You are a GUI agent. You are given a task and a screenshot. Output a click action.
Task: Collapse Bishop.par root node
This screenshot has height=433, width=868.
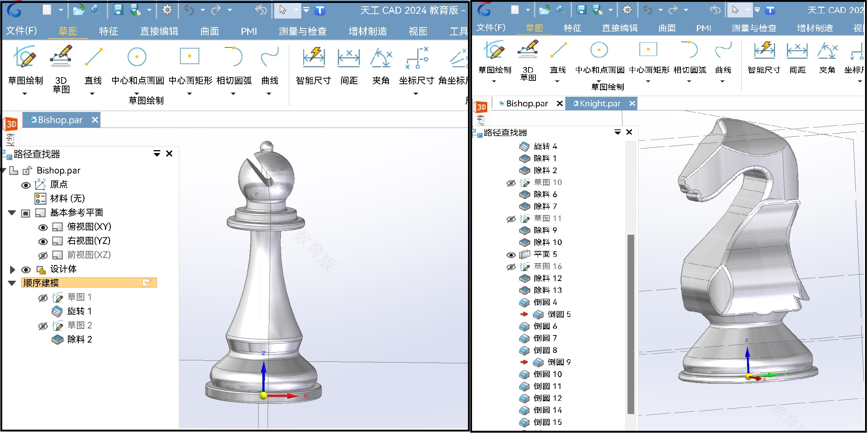[x=4, y=171]
